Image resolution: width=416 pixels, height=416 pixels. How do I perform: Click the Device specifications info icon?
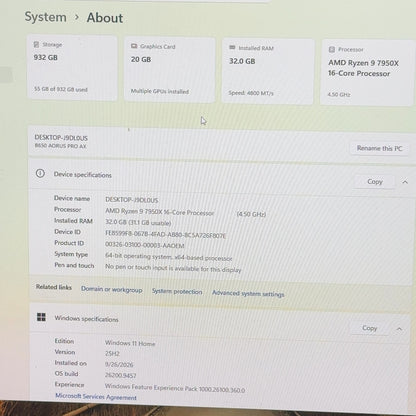40,173
